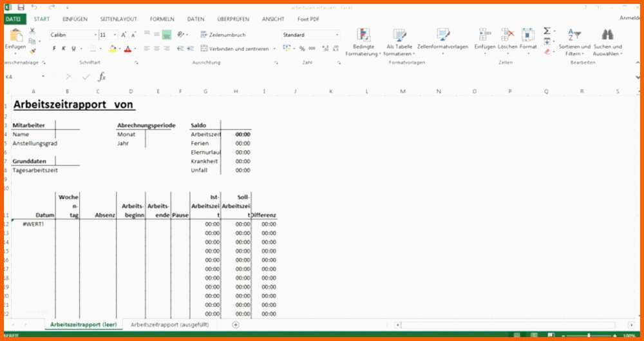Switch to the FORMELN ribbon tab
This screenshot has height=341, width=644.
tap(162, 19)
